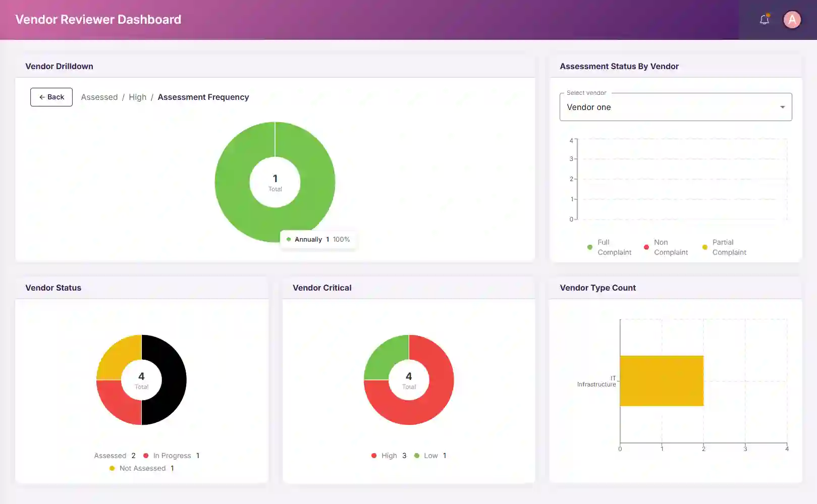The width and height of the screenshot is (817, 504).
Task: Click the Low legend green dot
Action: pos(417,456)
